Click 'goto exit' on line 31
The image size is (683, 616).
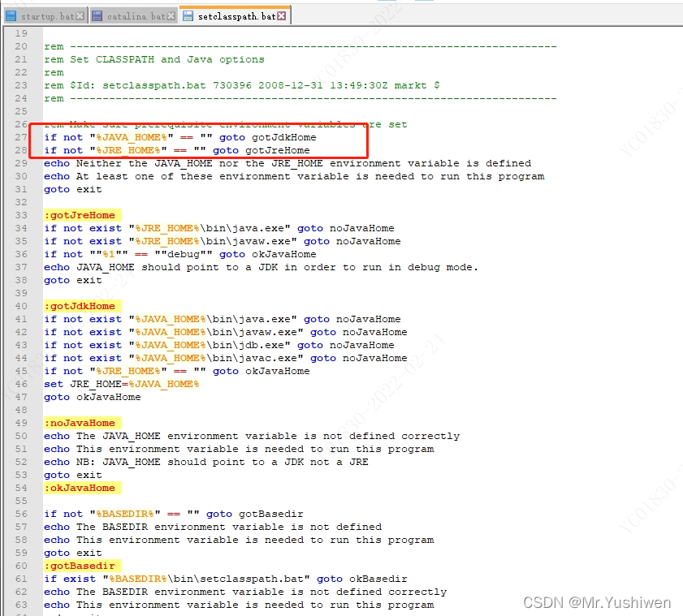pyautogui.click(x=73, y=189)
